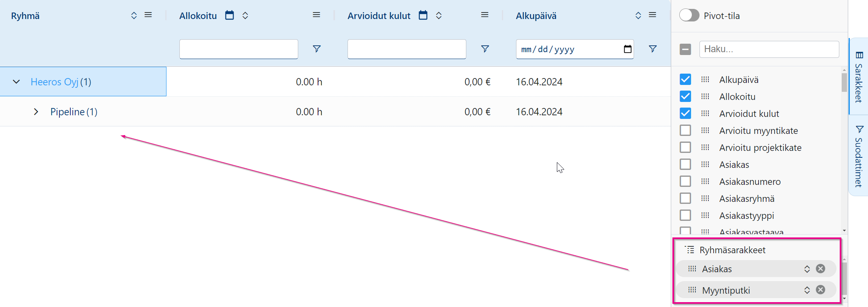The width and height of the screenshot is (868, 307).
Task: Click the filter icon beside Allokoitu input
Action: click(x=317, y=49)
